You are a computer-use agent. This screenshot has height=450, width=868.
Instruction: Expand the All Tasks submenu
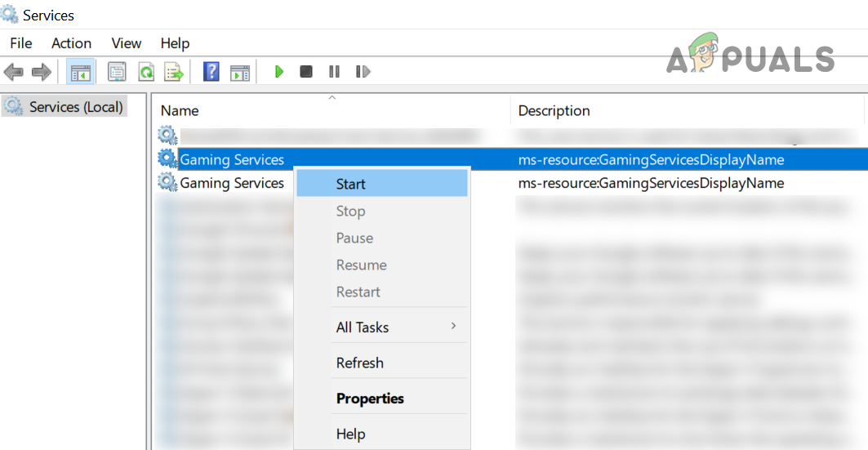(x=382, y=327)
